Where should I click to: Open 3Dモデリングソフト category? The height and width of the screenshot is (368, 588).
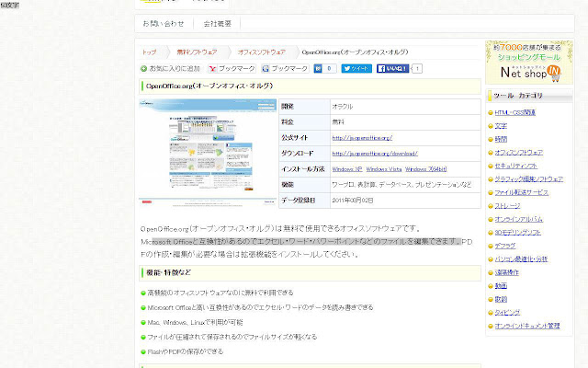[517, 233]
